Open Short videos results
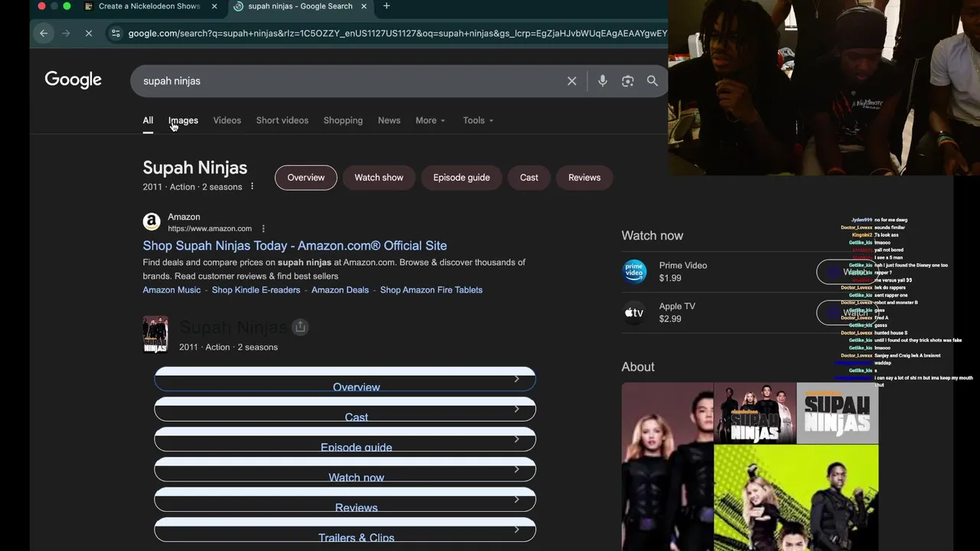Image resolution: width=980 pixels, height=551 pixels. coord(283,120)
